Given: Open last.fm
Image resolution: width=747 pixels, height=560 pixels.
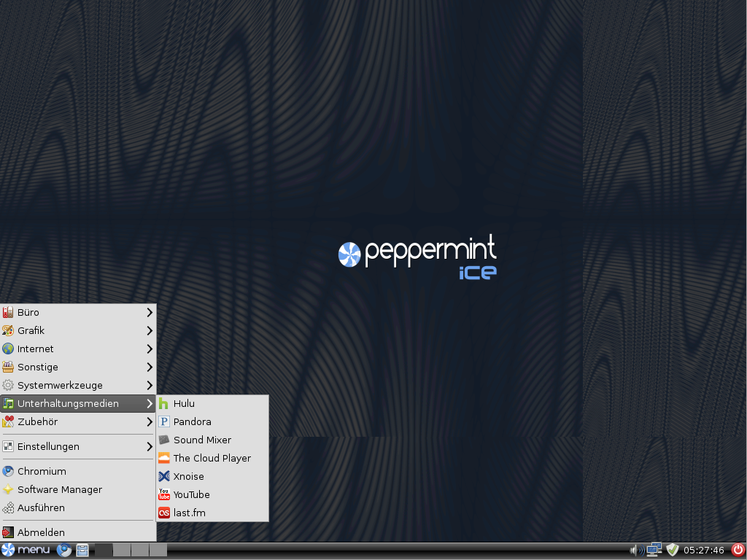Looking at the screenshot, I should click(188, 513).
